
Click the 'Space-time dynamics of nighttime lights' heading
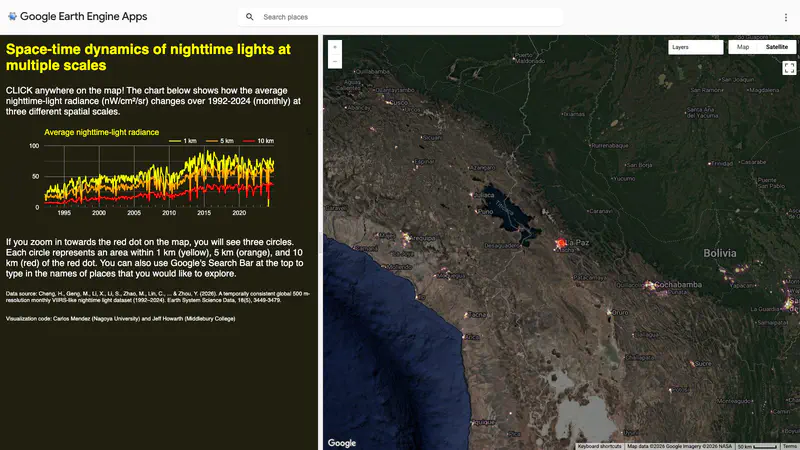[x=148, y=57]
